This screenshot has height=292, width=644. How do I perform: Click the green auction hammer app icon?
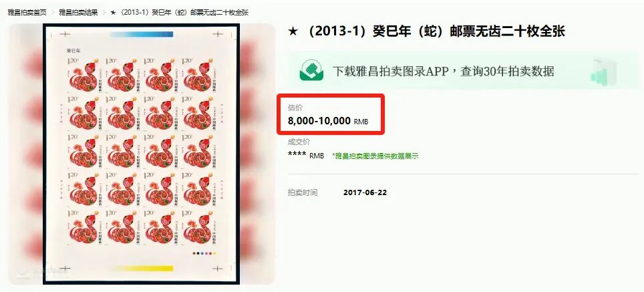[x=311, y=71]
